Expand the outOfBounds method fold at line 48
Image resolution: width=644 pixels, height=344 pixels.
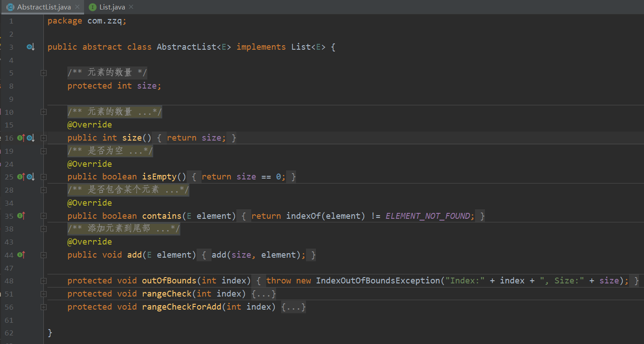[43, 281]
